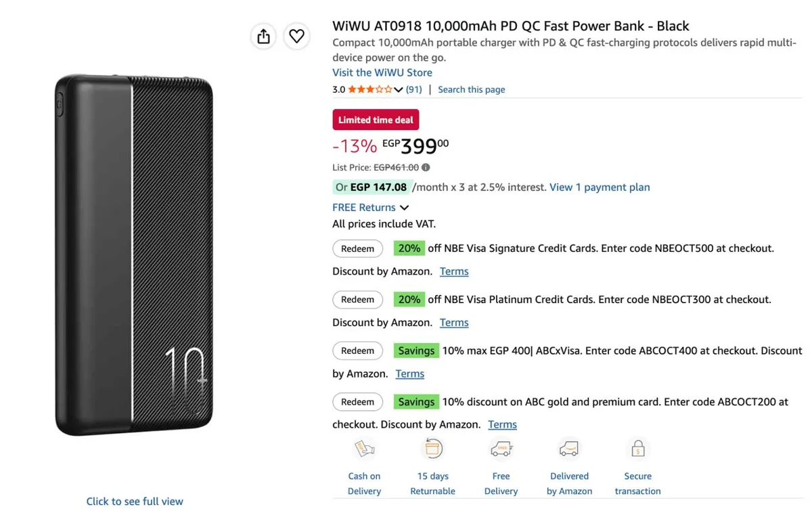Click the power bank product image
812x515 pixels.
pyautogui.click(x=134, y=256)
